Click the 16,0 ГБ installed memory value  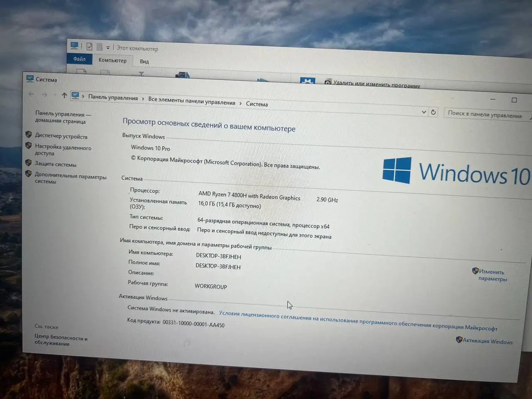tap(229, 204)
